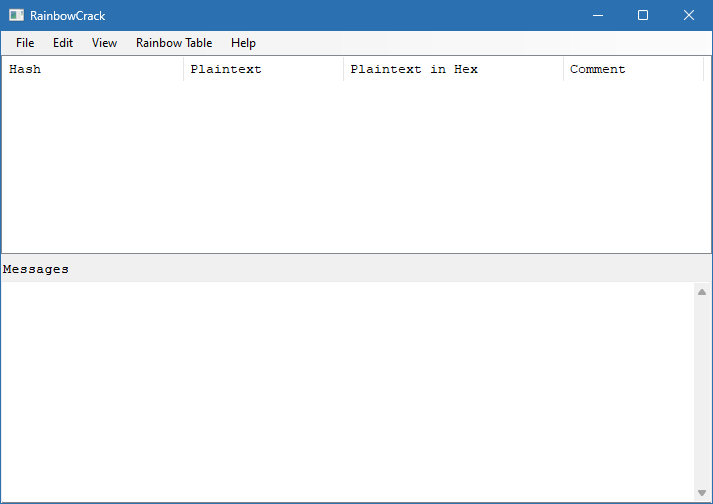Click the Hash column header

click(x=93, y=69)
